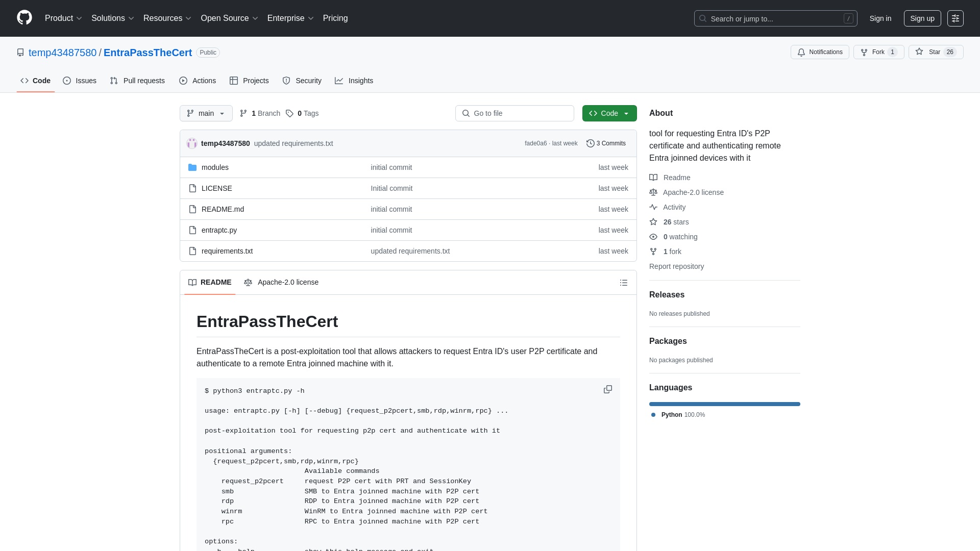The height and width of the screenshot is (551, 980).
Task: Open the command palette icon in header
Action: click(x=955, y=18)
